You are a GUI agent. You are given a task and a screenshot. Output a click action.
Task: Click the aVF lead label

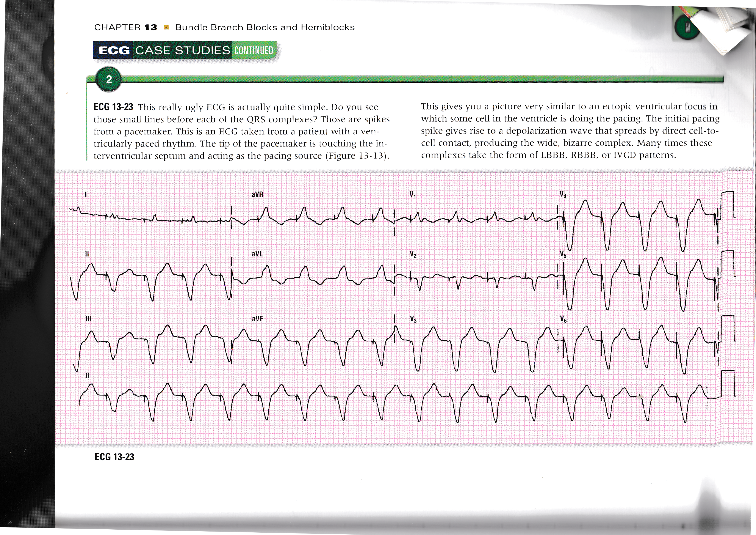tap(257, 319)
